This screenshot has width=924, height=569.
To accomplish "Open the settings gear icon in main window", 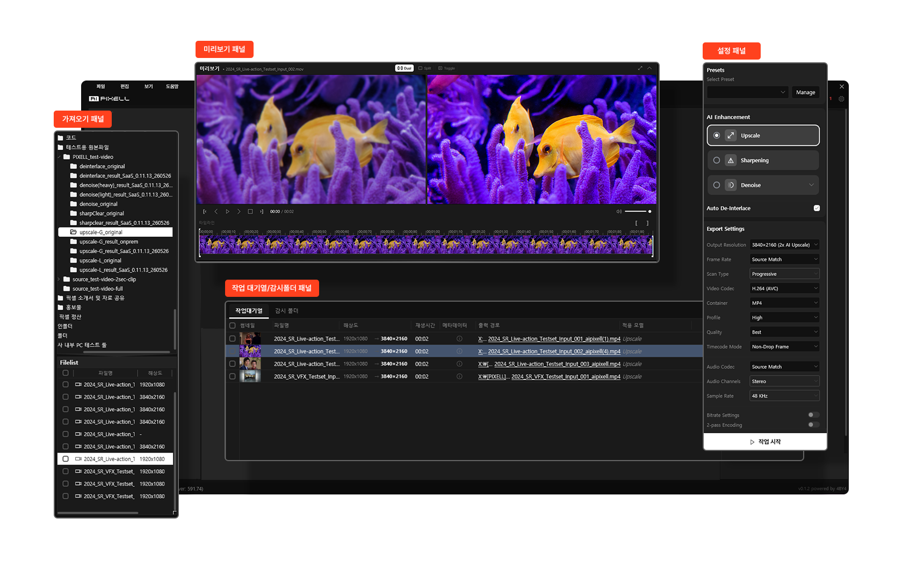I will click(841, 99).
